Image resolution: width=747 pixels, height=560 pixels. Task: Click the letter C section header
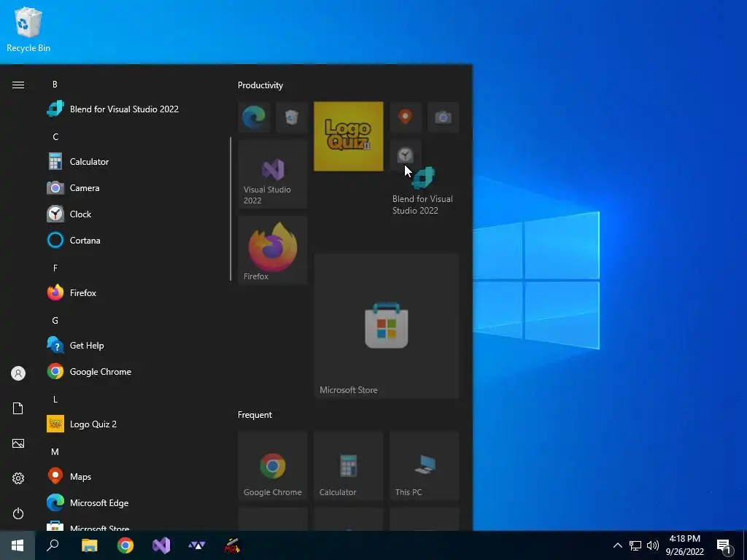point(55,136)
